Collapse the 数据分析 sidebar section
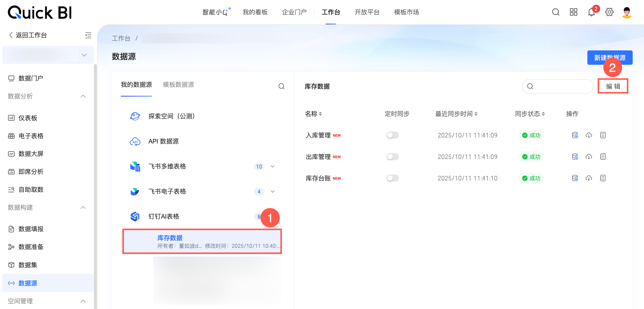The image size is (644, 309). pyautogui.click(x=83, y=96)
